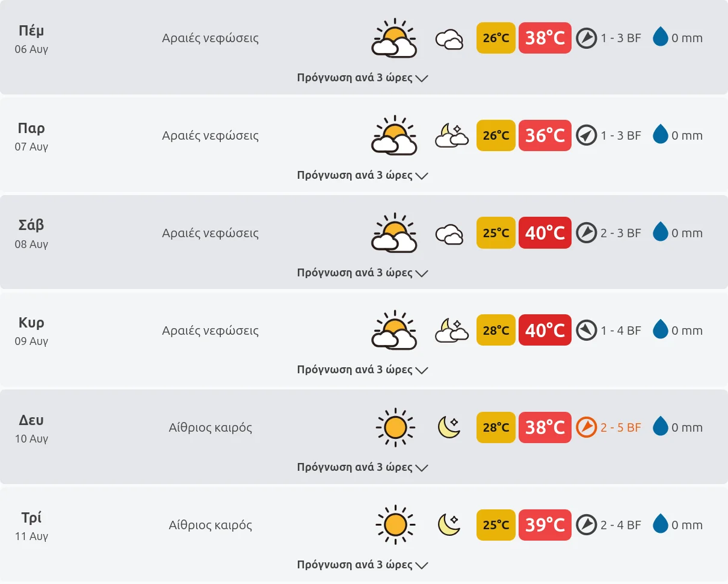This screenshot has height=584, width=728.
Task: Click the partly cloudy sun icon for Πέμ 06 Αυγ
Action: [394, 38]
